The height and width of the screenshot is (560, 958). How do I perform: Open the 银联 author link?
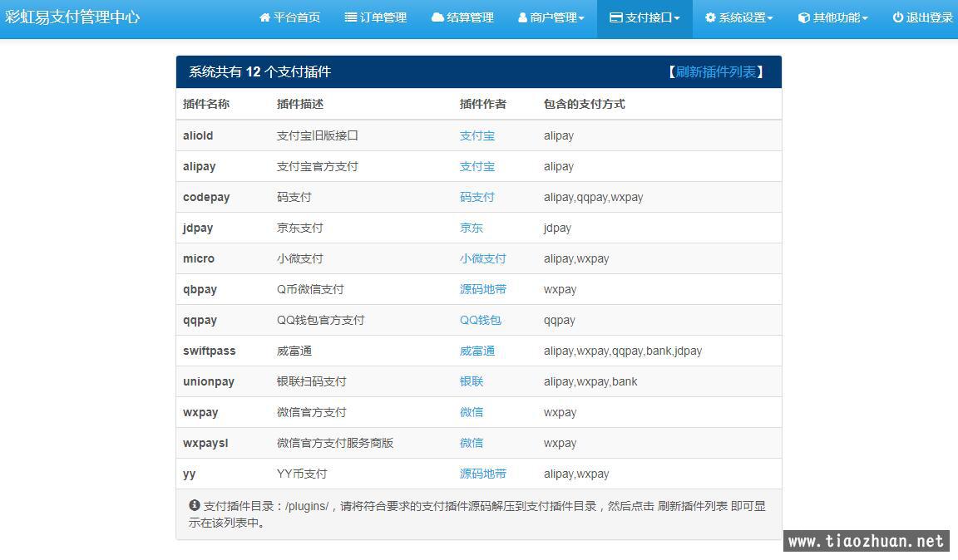[x=471, y=381]
